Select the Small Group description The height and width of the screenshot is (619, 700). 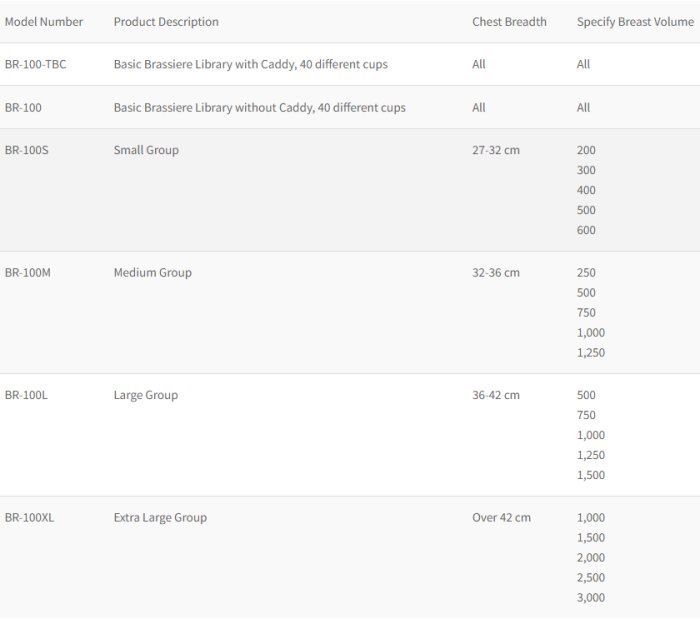[146, 151]
